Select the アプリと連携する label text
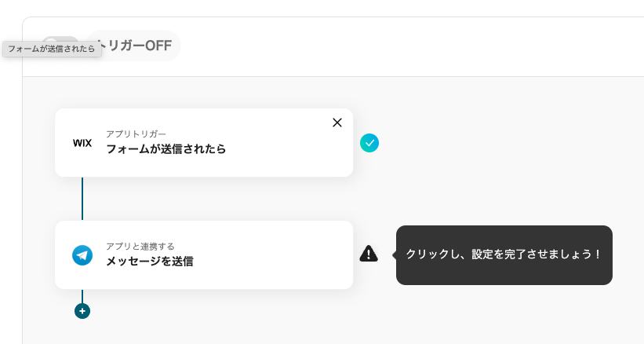Image resolution: width=644 pixels, height=344 pixels. click(x=140, y=247)
